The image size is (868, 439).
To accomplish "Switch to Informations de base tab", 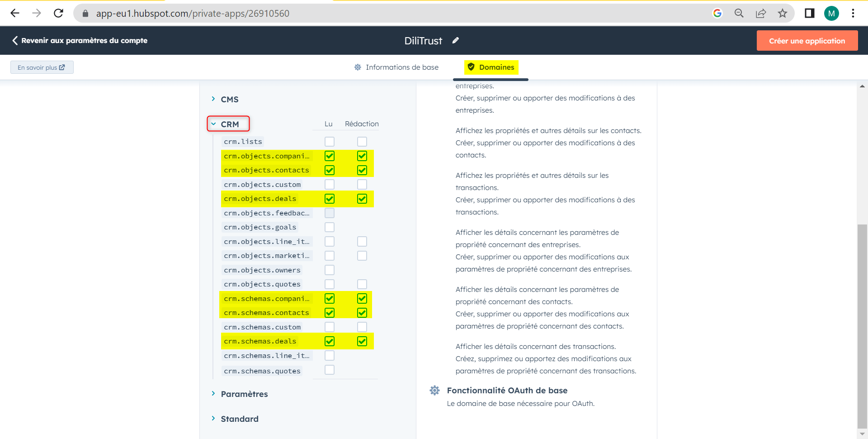I will (x=396, y=67).
